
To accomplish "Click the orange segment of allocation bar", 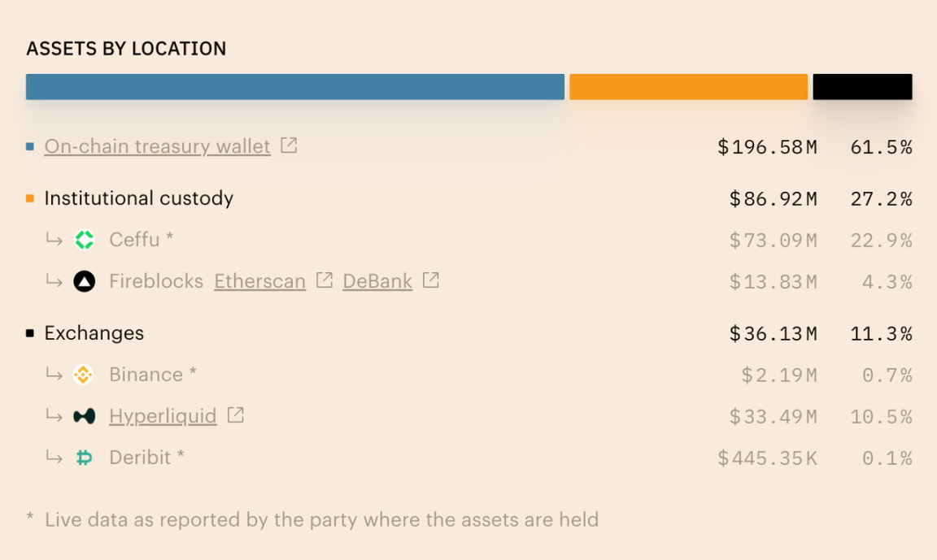I will coord(688,87).
